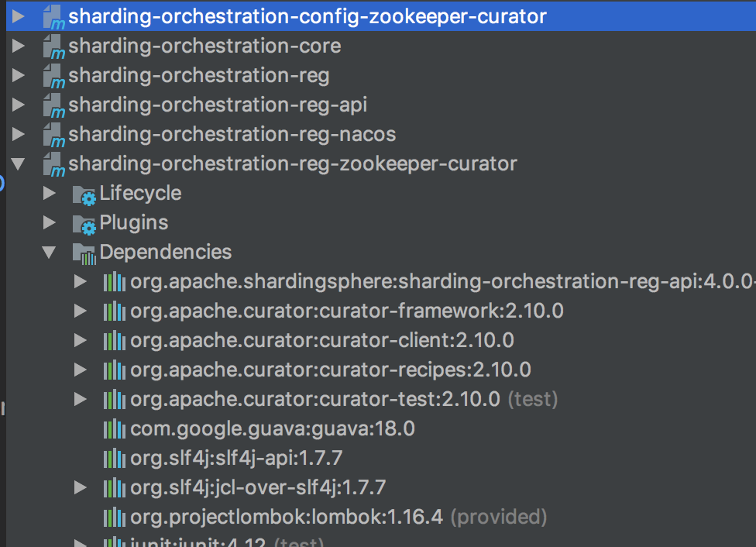Select the sharding-orchestration-core module
756x547 pixels.
pos(204,46)
